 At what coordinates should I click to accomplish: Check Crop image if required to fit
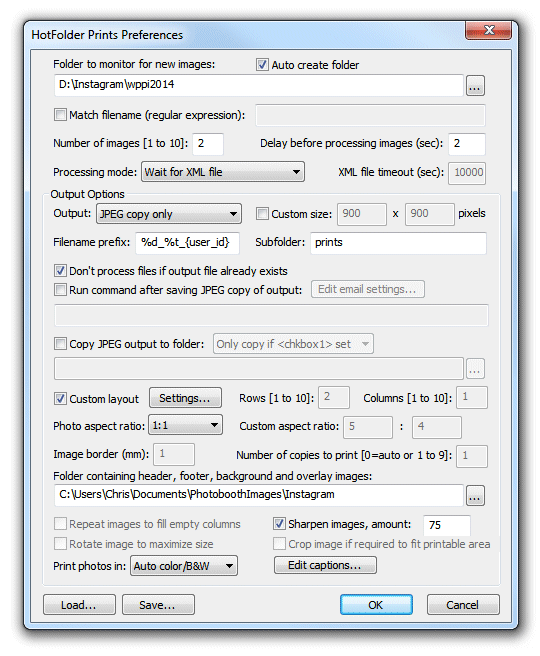279,544
